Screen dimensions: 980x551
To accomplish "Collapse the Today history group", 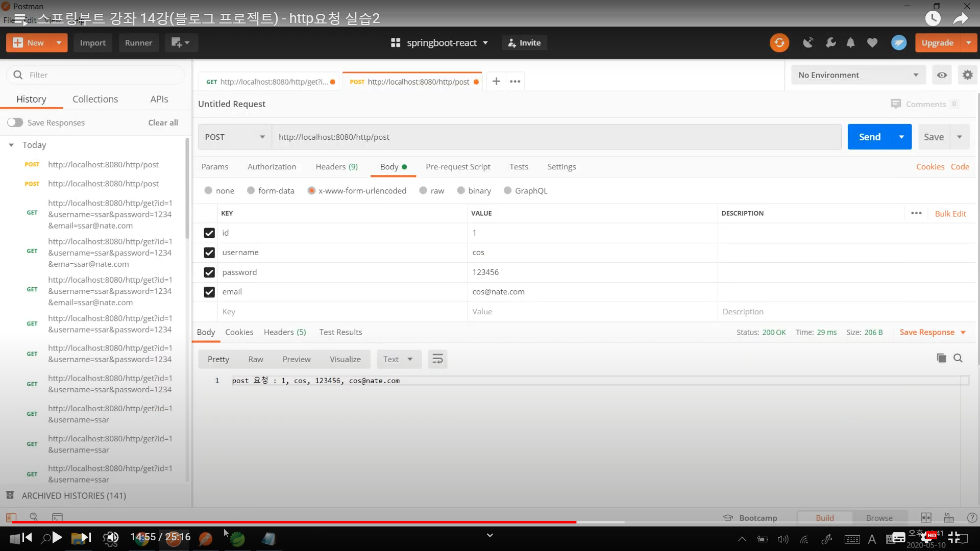I will point(11,145).
